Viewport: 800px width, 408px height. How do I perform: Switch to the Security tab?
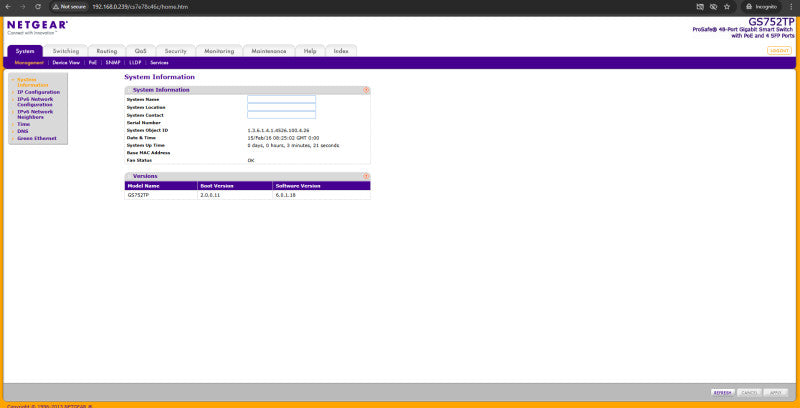[x=176, y=51]
